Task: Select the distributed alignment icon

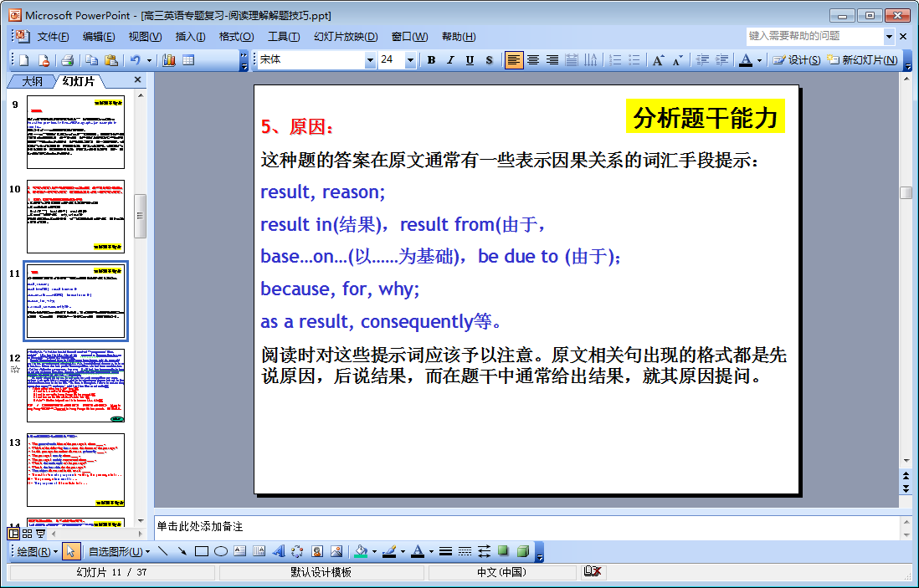Action: pos(572,59)
